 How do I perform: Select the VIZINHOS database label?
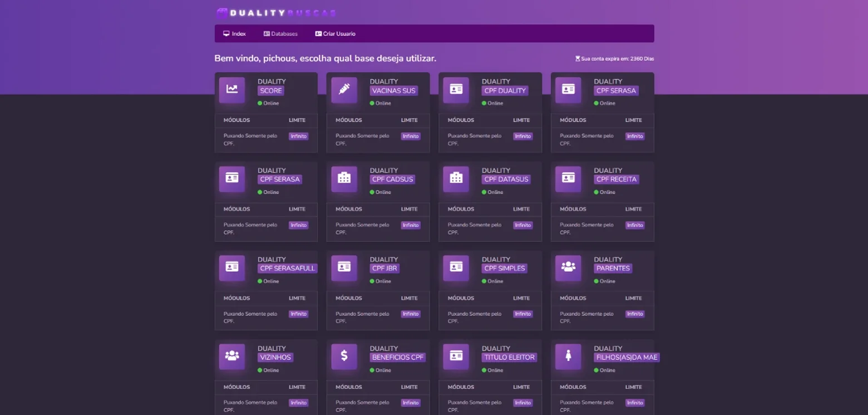pos(275,358)
